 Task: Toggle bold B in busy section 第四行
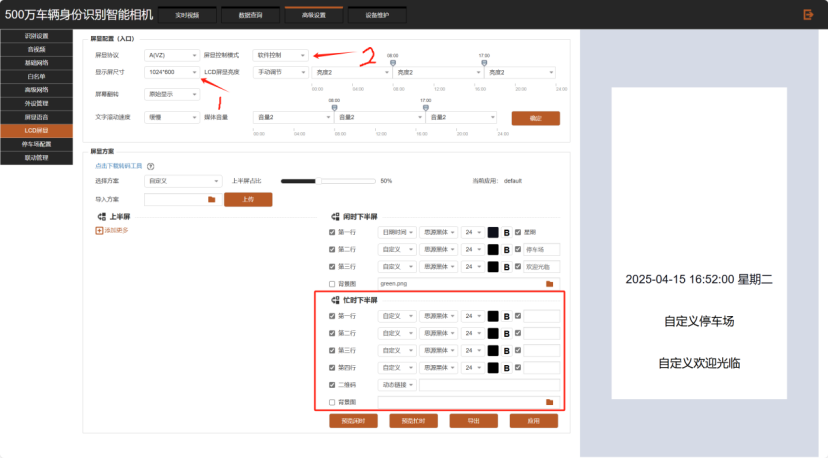click(x=506, y=368)
